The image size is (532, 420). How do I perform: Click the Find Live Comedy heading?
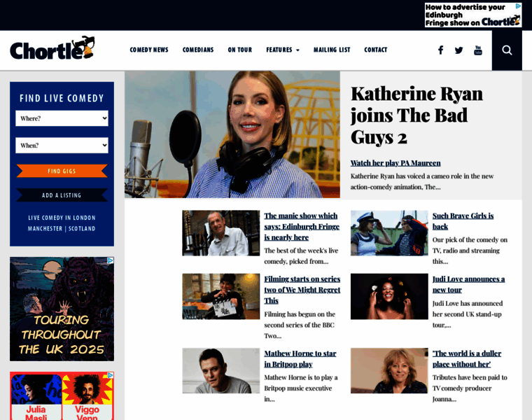point(62,99)
